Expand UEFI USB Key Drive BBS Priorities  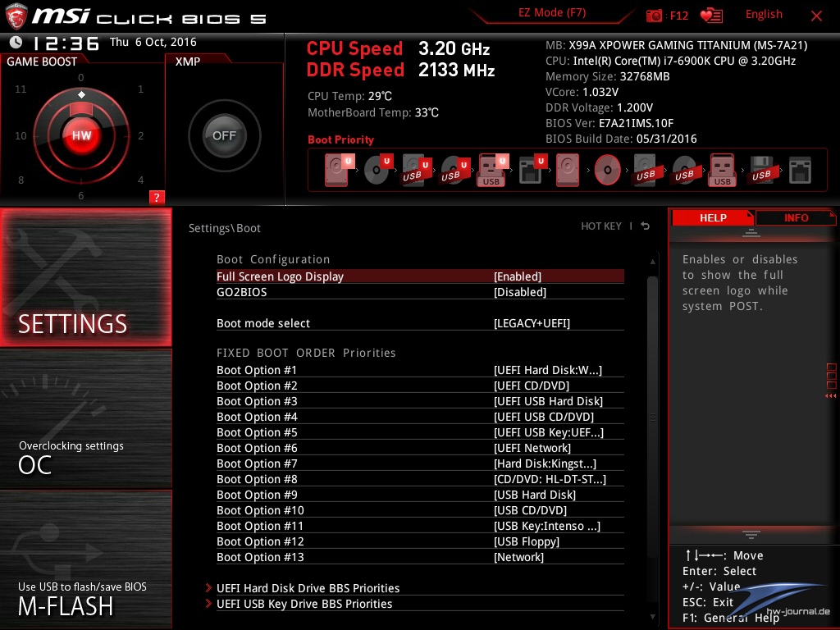click(x=304, y=603)
